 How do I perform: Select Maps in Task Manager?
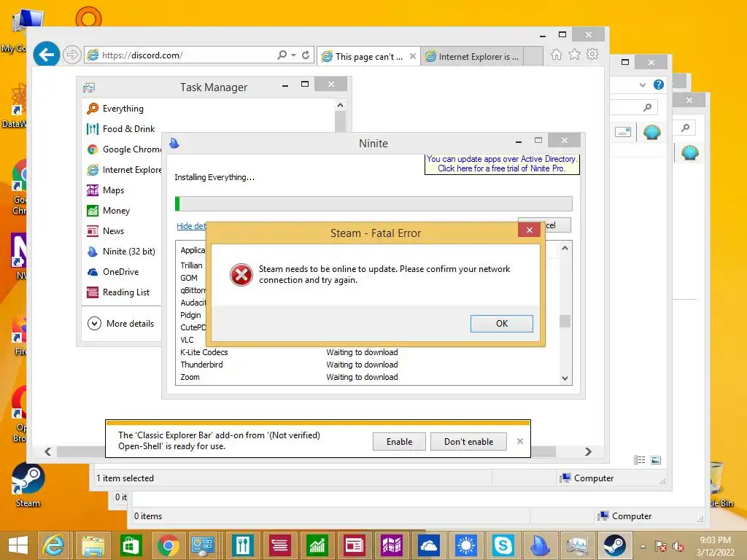click(113, 190)
